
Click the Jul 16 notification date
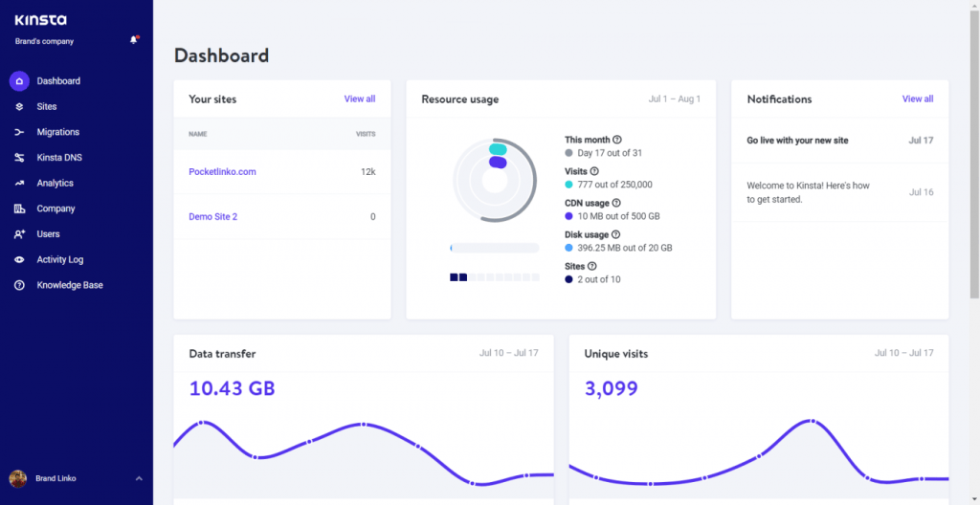coord(921,192)
